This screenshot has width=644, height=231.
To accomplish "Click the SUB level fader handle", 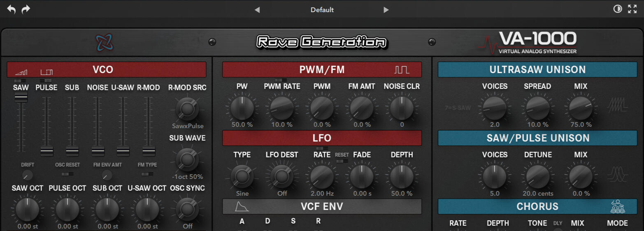I will 72,151.
